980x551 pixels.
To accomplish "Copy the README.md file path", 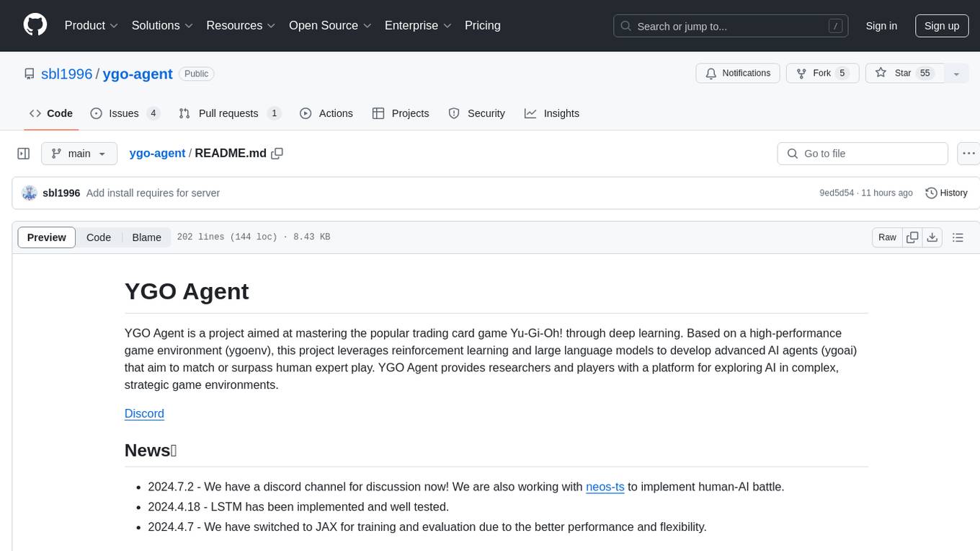I will point(277,154).
